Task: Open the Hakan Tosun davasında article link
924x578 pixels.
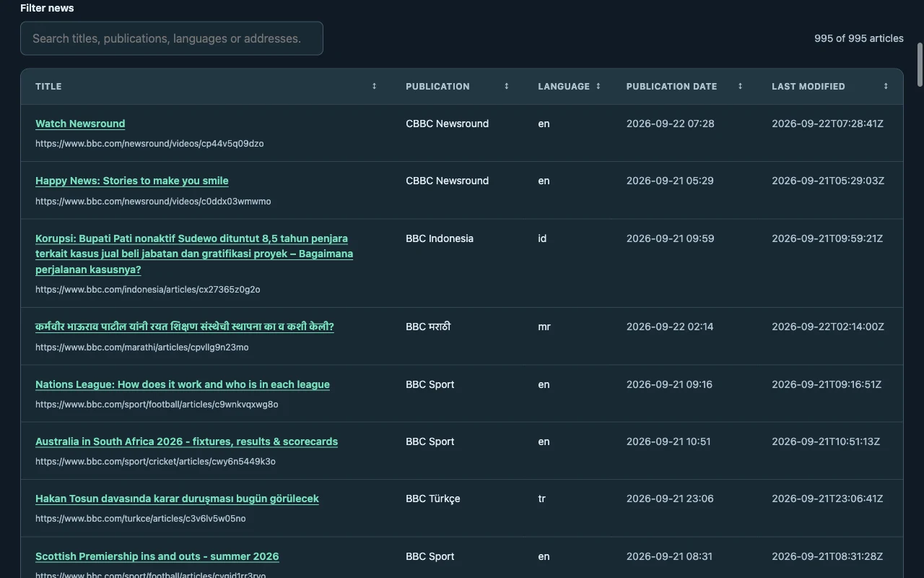Action: coord(177,499)
